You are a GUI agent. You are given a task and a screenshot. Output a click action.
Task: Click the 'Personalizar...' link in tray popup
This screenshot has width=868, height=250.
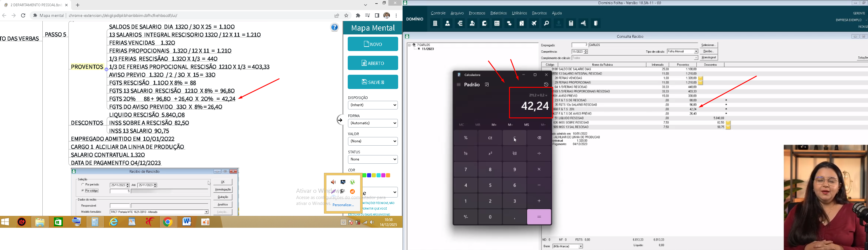coord(343,205)
